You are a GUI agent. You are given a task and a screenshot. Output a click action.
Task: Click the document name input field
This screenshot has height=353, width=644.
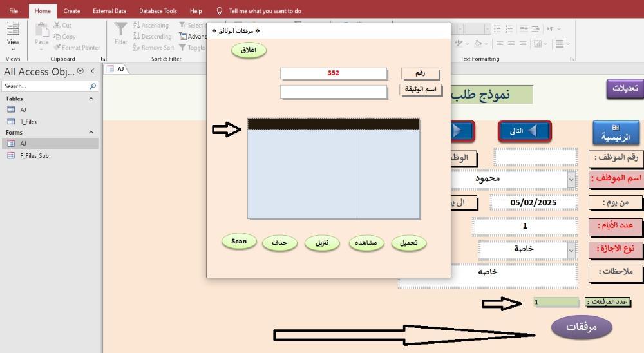pyautogui.click(x=334, y=92)
